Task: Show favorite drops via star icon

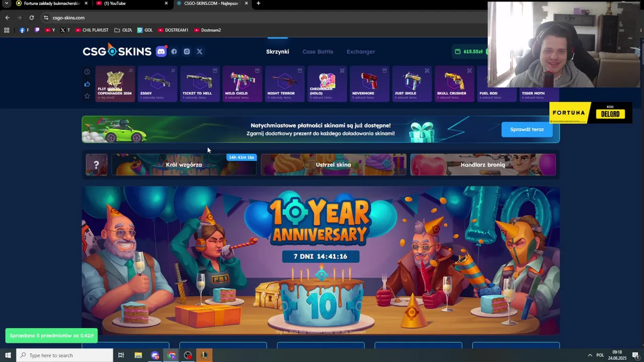Action: 87,96
